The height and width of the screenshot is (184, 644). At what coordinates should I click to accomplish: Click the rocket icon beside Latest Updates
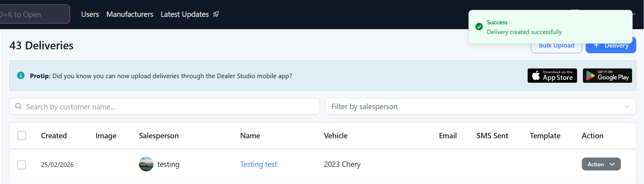tap(216, 14)
